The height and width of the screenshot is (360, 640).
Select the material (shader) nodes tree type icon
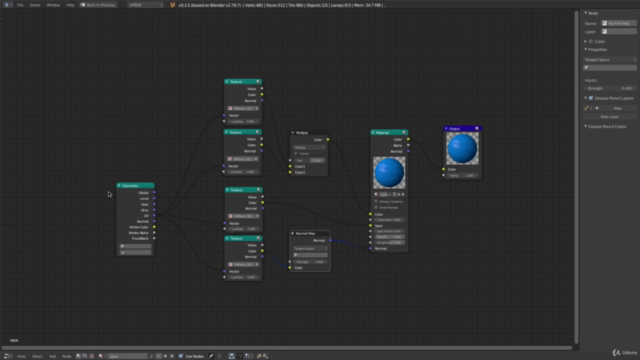pyautogui.click(x=78, y=356)
